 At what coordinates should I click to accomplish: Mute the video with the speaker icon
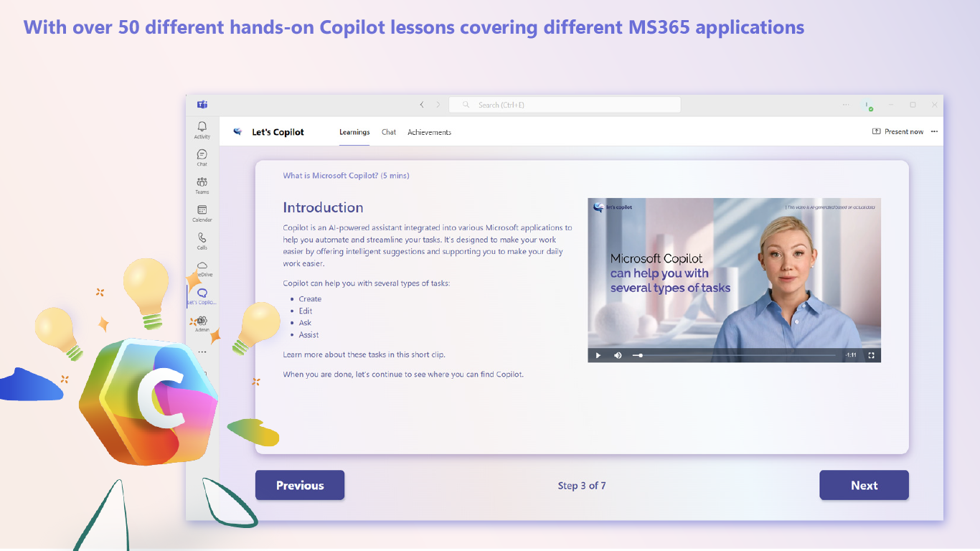click(x=618, y=355)
